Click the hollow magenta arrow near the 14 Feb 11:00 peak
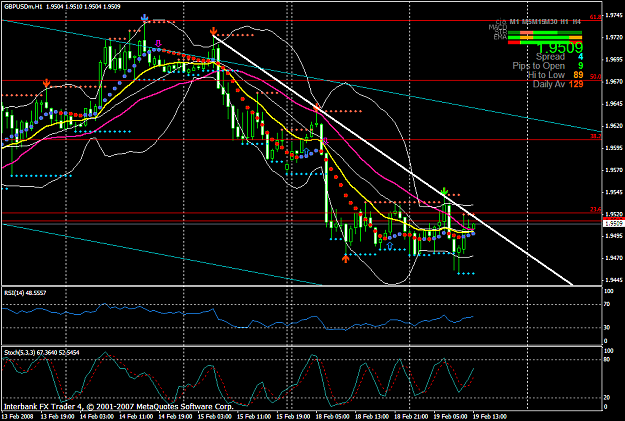 tap(158, 43)
